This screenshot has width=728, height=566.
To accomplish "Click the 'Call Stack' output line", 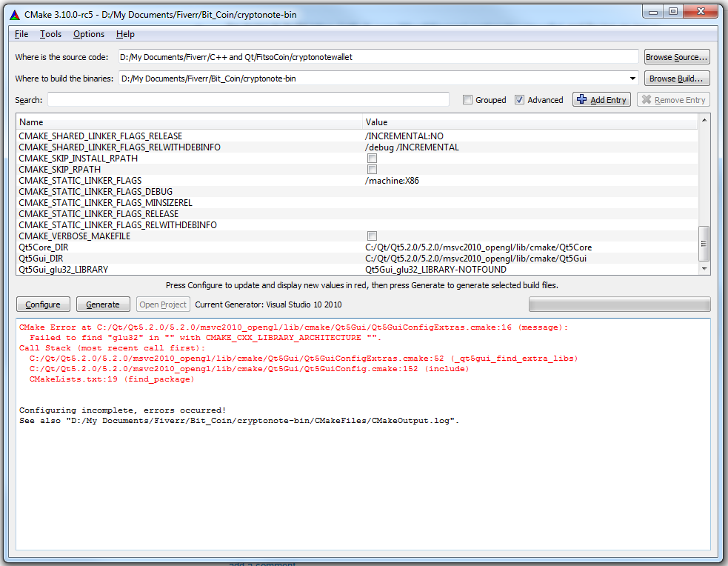I will (112, 348).
